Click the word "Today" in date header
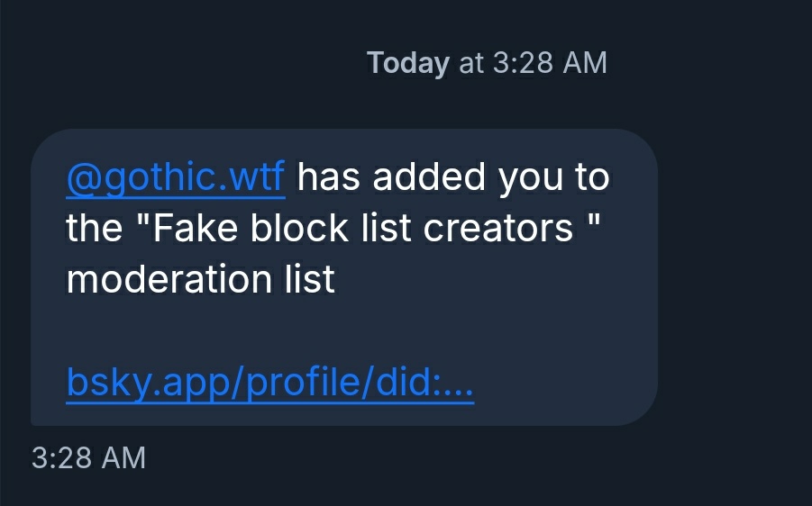The height and width of the screenshot is (506, 812). [407, 63]
